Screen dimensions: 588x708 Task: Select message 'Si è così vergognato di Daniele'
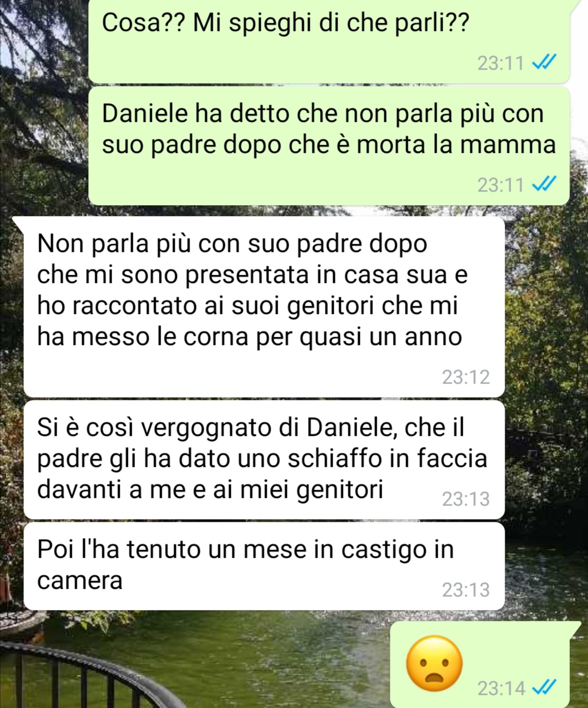[264, 459]
